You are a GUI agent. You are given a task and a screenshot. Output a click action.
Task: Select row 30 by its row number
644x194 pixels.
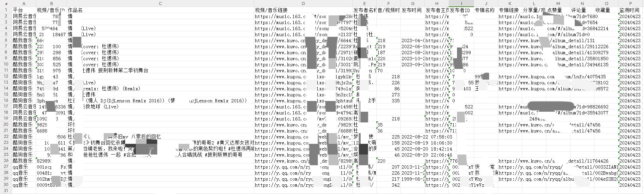[6, 185]
